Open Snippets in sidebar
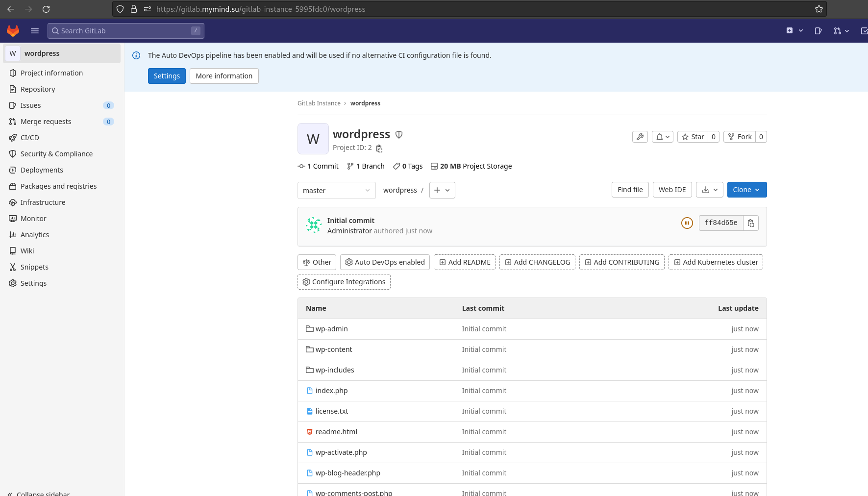 point(62,267)
